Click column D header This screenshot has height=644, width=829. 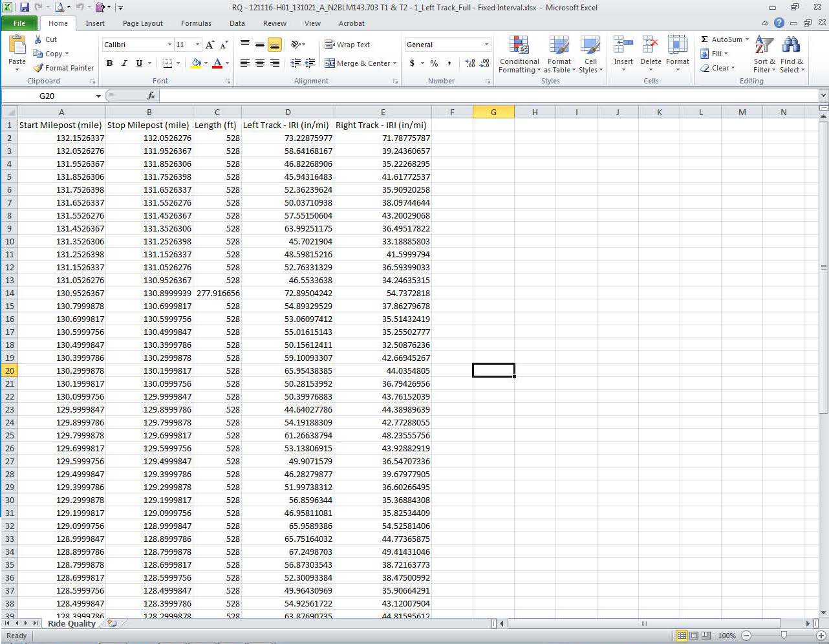click(x=288, y=112)
